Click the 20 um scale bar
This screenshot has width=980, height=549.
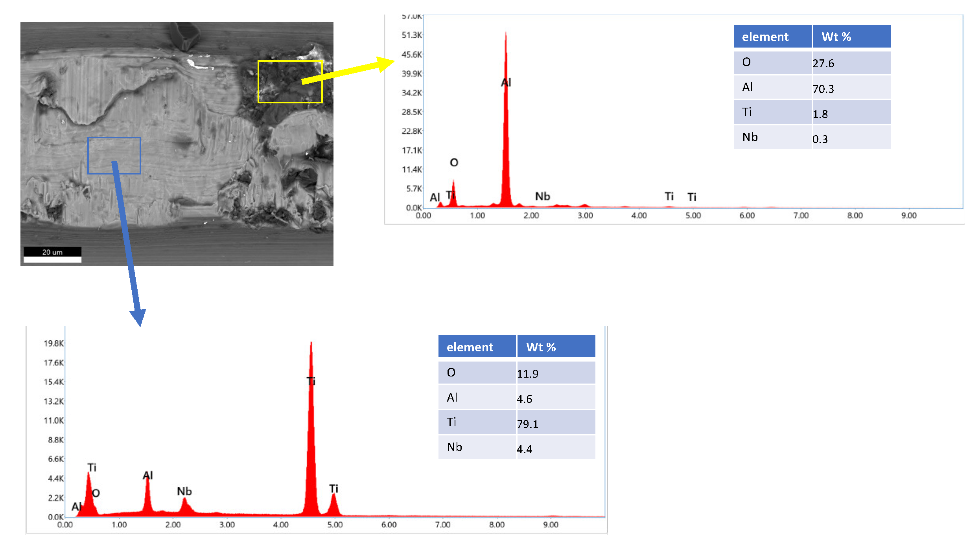pos(52,255)
